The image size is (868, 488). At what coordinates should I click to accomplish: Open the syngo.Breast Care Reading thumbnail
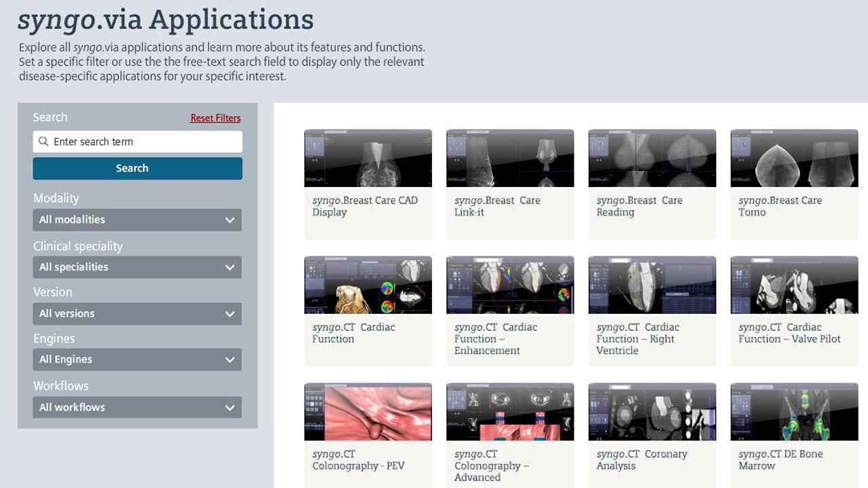651,157
